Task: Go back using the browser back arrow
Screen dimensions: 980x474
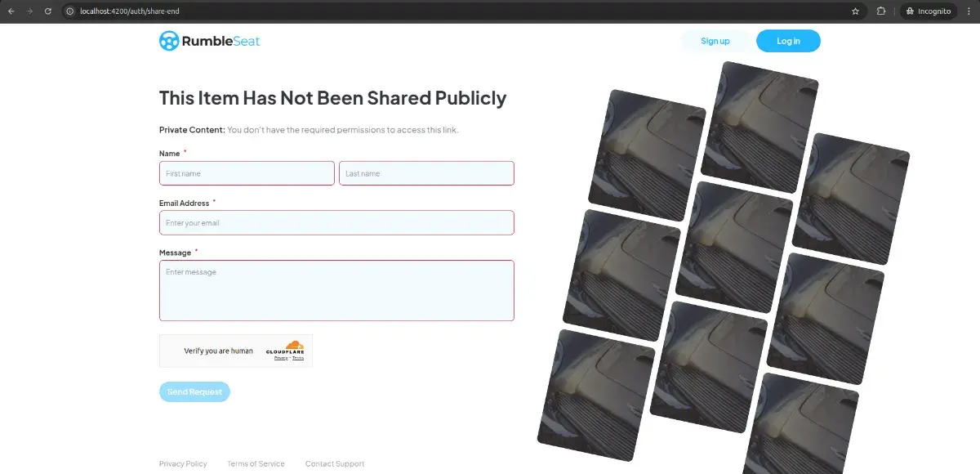Action: tap(11, 11)
